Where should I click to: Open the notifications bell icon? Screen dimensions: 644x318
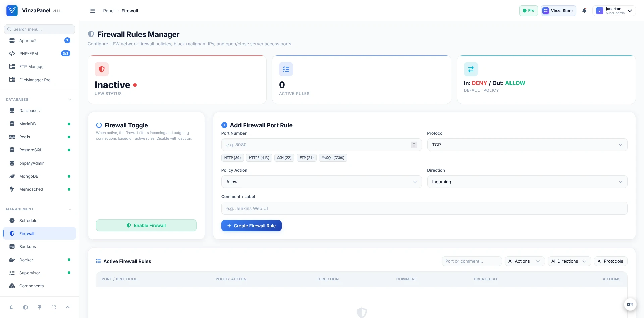(584, 11)
